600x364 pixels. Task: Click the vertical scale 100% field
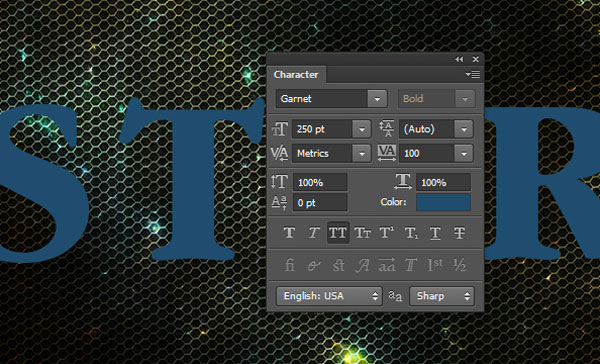click(320, 182)
